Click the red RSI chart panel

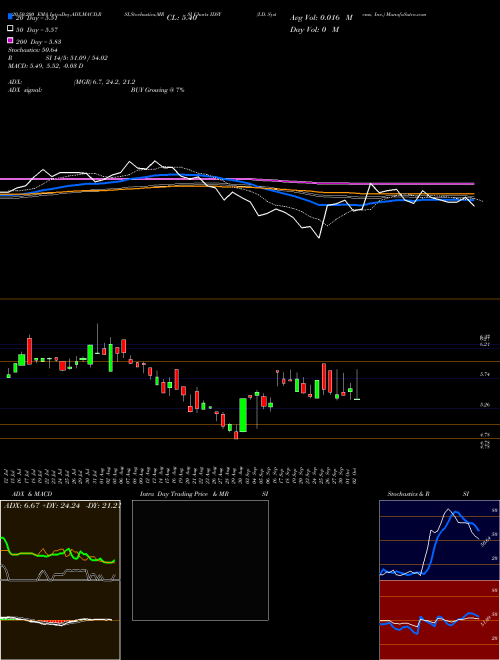[x=439, y=620]
